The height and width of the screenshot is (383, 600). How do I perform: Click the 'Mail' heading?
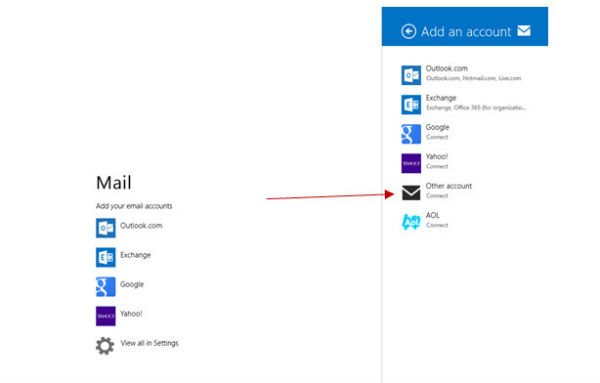click(114, 183)
